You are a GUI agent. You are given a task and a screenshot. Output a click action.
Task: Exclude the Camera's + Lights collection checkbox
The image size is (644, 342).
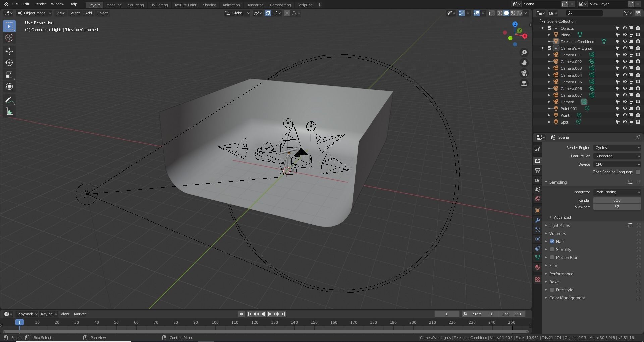[549, 48]
